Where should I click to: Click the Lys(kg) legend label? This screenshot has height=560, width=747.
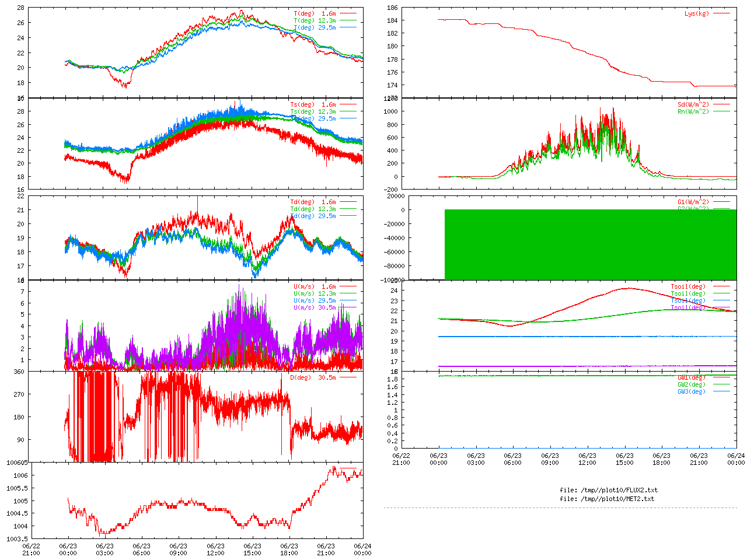696,13
